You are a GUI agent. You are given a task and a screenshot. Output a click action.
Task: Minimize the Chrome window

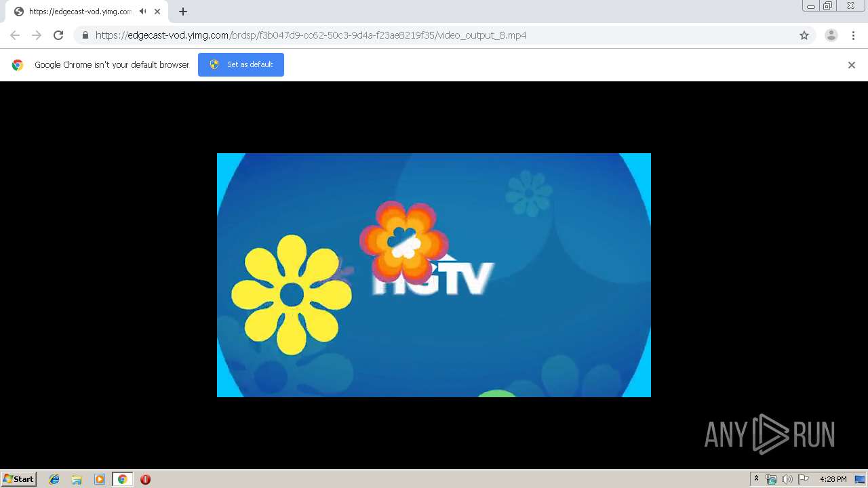[810, 6]
